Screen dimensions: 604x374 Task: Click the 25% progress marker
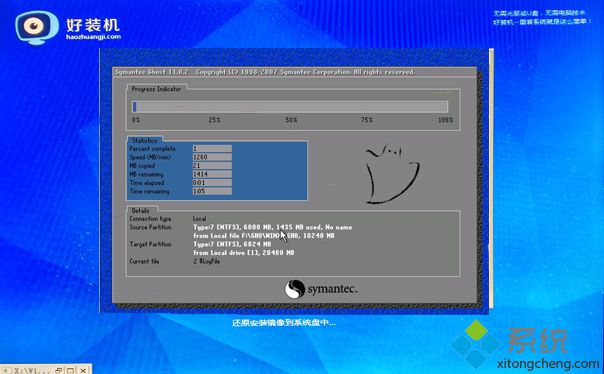click(x=215, y=120)
